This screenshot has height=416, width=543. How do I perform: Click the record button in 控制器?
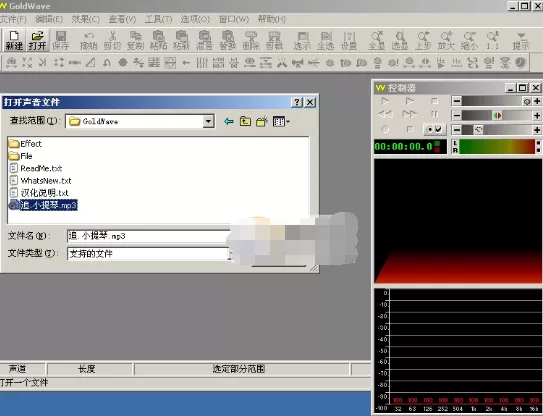tap(385, 130)
